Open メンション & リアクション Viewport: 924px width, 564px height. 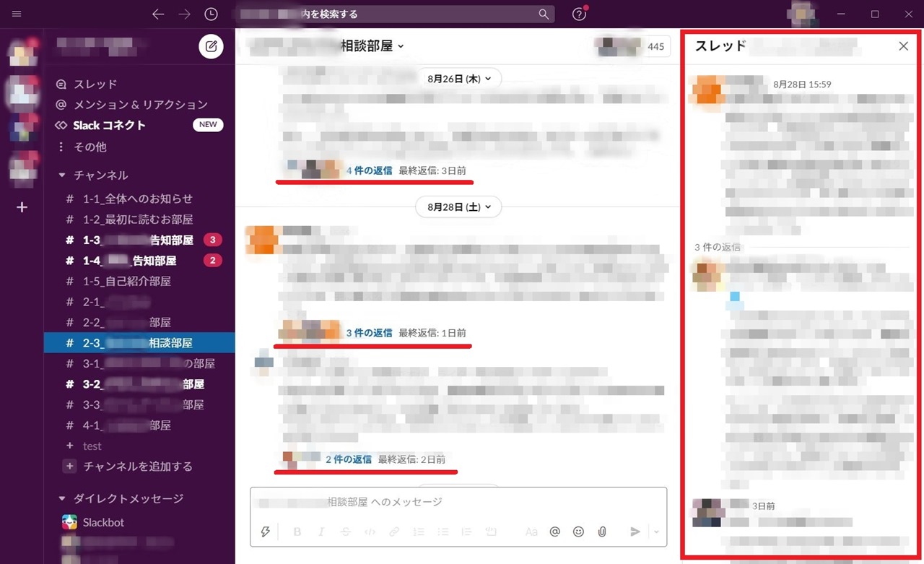point(131,105)
